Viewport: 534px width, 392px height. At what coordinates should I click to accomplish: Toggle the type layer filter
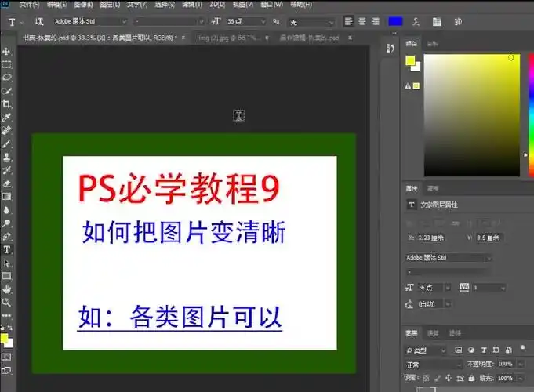pyautogui.click(x=484, y=350)
